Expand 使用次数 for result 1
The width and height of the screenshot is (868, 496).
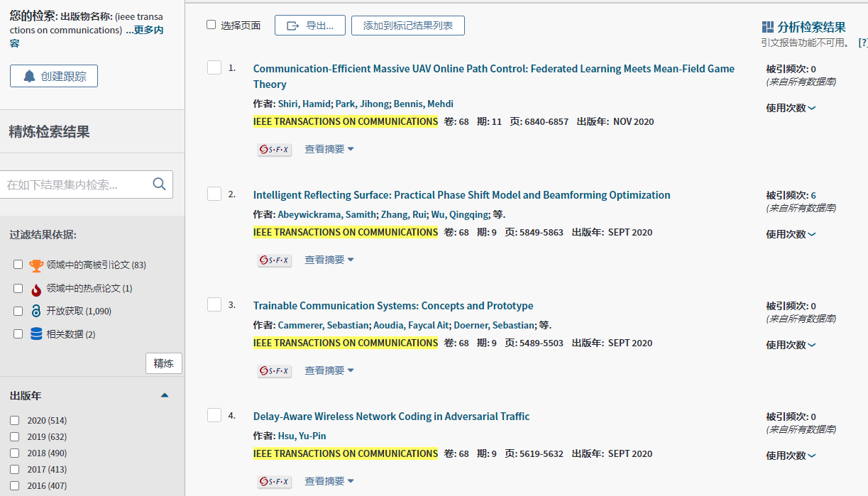791,108
